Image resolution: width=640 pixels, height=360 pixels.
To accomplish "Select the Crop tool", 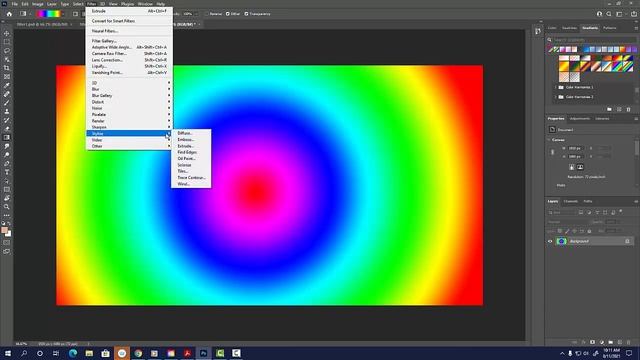I will [7, 68].
